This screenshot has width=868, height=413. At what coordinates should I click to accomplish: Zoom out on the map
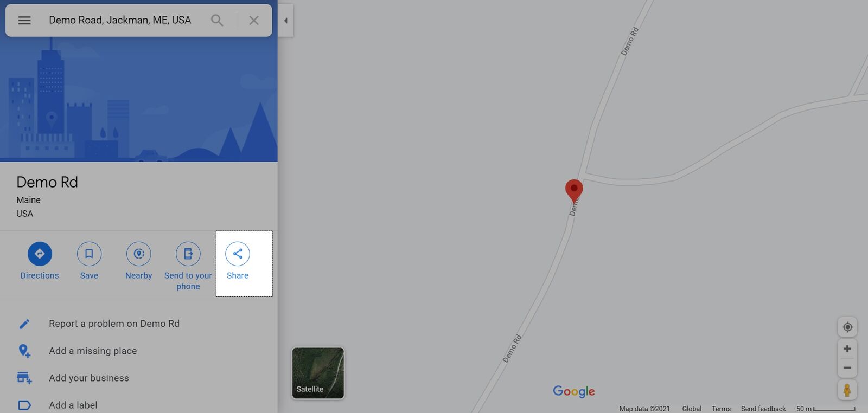coord(847,367)
